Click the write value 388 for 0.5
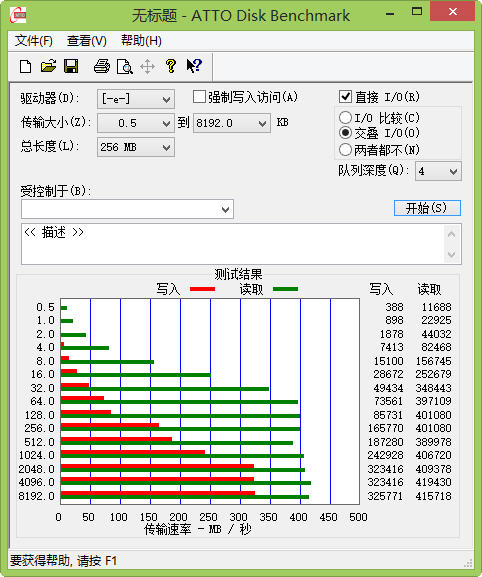Image resolution: width=482 pixels, height=577 pixels. coord(394,307)
